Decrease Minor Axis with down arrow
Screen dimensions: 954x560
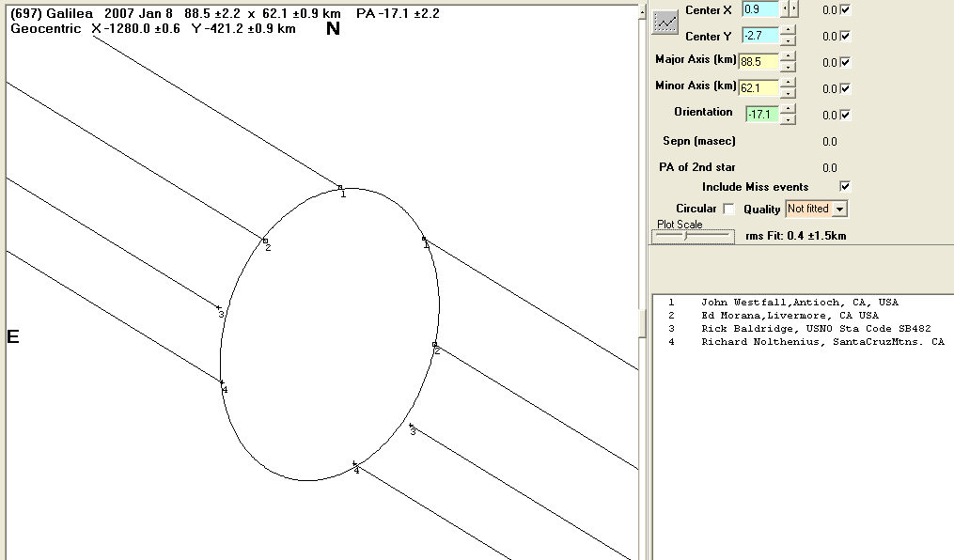788,93
